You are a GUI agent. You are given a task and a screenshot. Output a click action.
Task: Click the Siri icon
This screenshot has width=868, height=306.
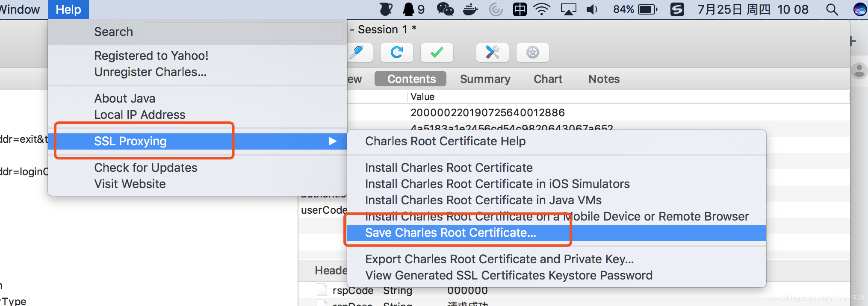point(860,9)
